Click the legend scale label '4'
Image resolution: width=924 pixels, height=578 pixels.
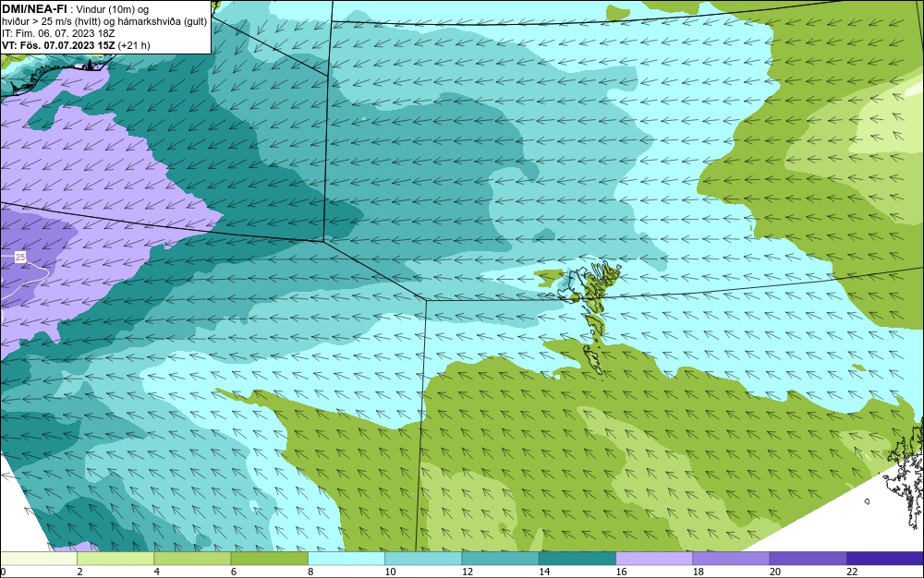click(x=157, y=572)
